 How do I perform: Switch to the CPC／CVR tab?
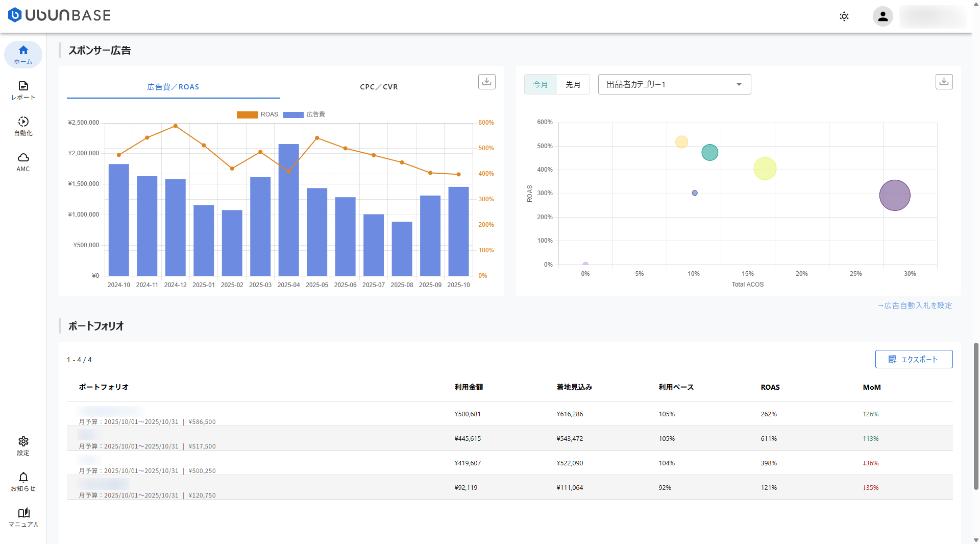pos(379,87)
